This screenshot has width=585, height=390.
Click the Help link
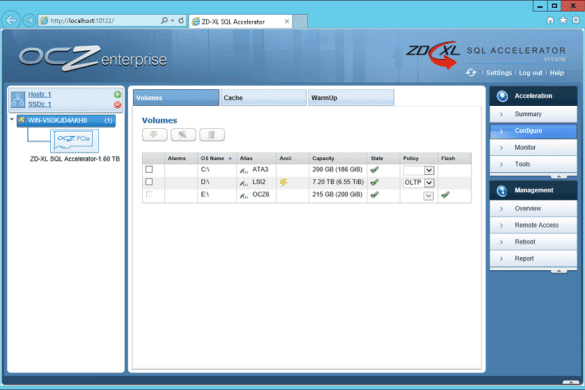556,73
